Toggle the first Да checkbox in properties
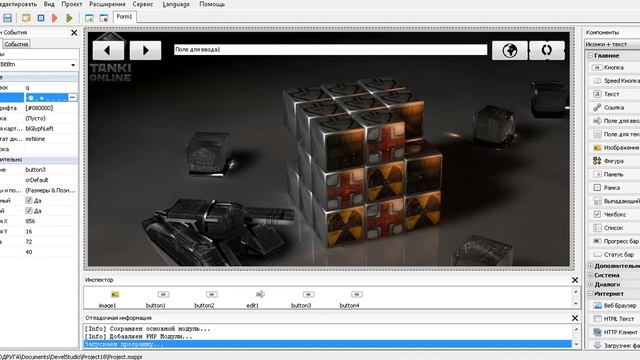Screen dimensions: 640x360 (29, 200)
